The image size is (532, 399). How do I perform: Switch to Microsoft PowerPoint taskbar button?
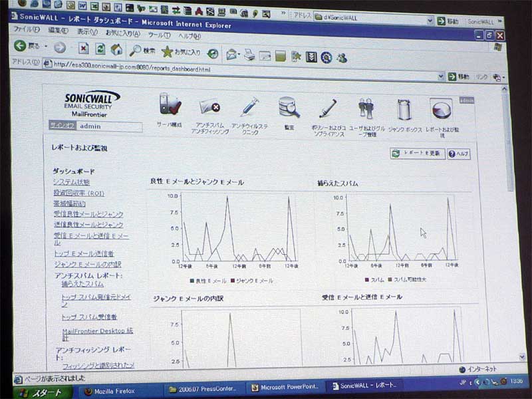[x=285, y=387]
